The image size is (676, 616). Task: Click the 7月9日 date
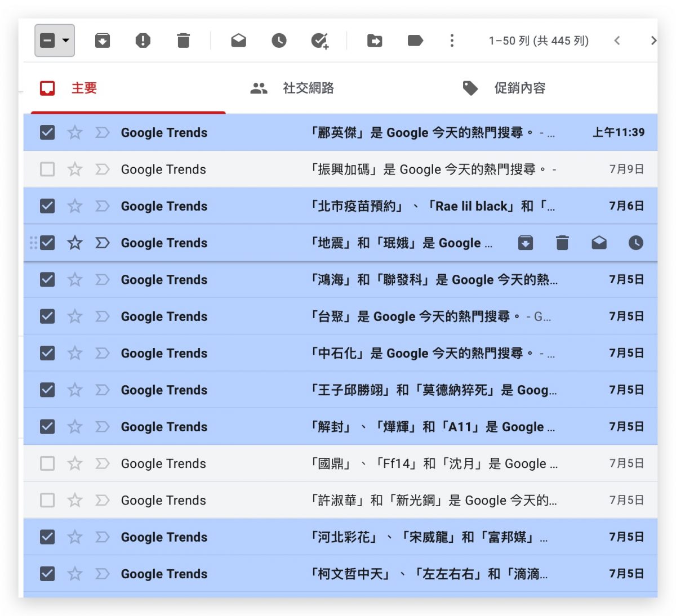pyautogui.click(x=626, y=169)
